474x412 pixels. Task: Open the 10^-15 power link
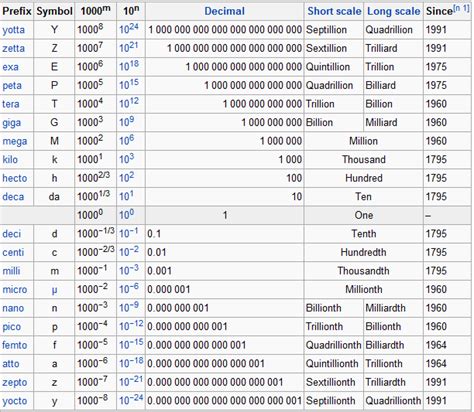[131, 344]
